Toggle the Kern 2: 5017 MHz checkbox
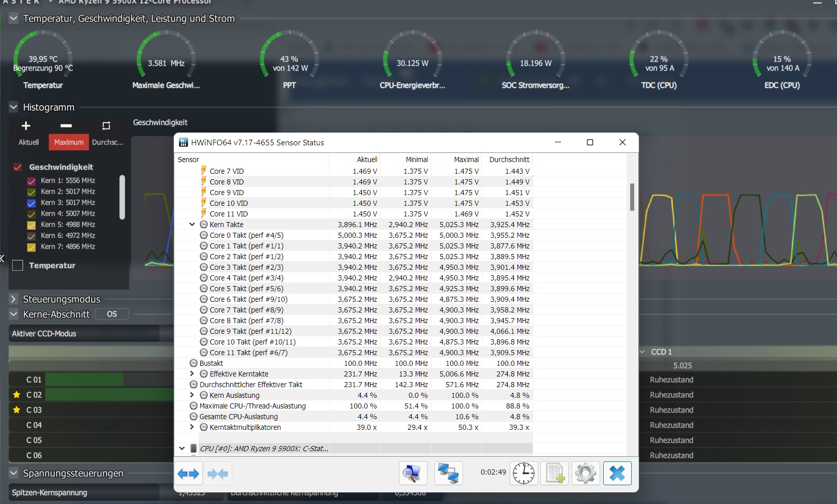Image resolution: width=837 pixels, height=504 pixels. [31, 192]
